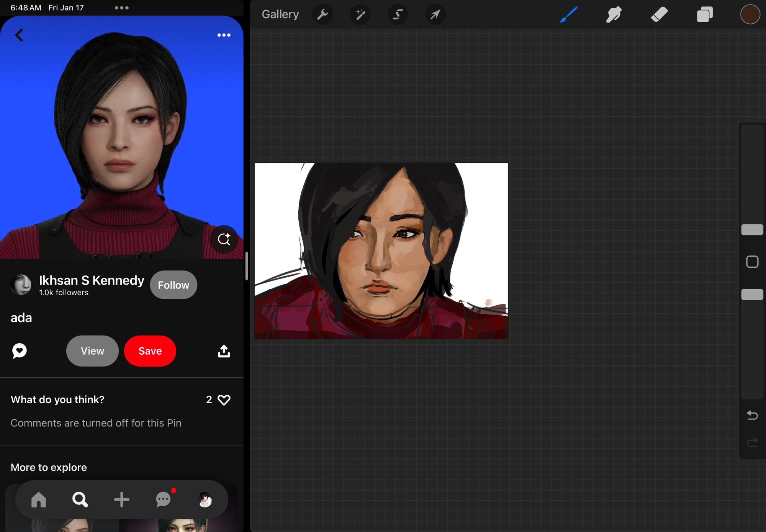The width and height of the screenshot is (766, 532).
Task: Open Pinterest Search tab
Action: coord(80,500)
